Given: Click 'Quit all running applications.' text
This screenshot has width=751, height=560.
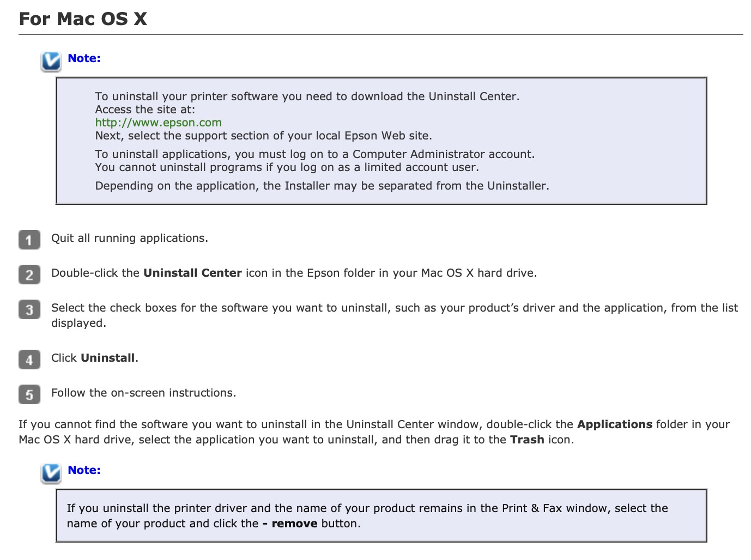Looking at the screenshot, I should pyautogui.click(x=130, y=238).
